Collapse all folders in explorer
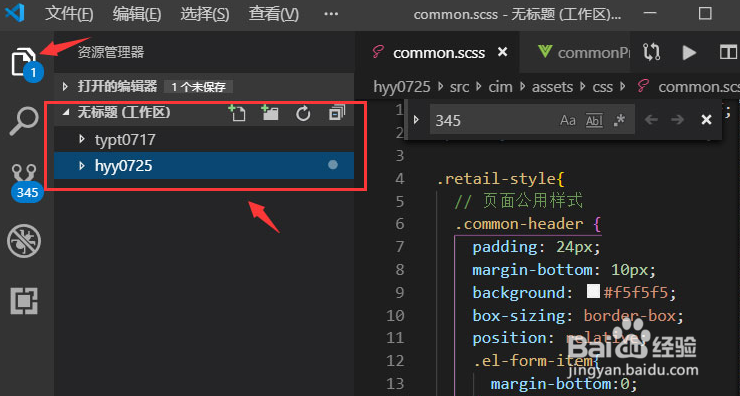The width and height of the screenshot is (740, 396). click(x=336, y=113)
